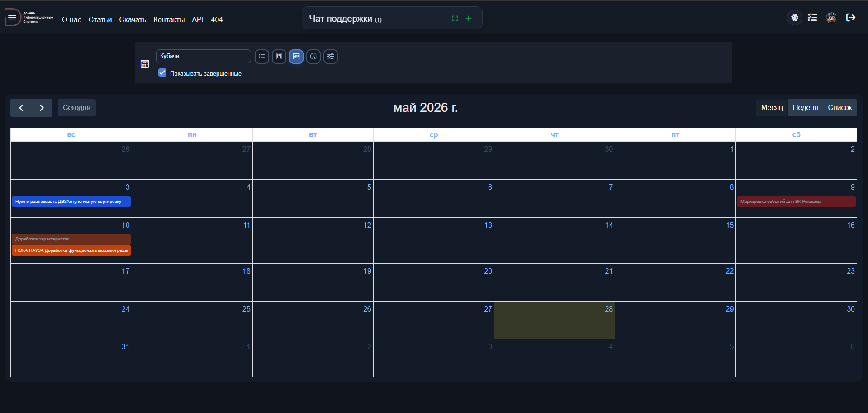868x413 pixels.
Task: Click the logout arrow icon
Action: point(851,18)
